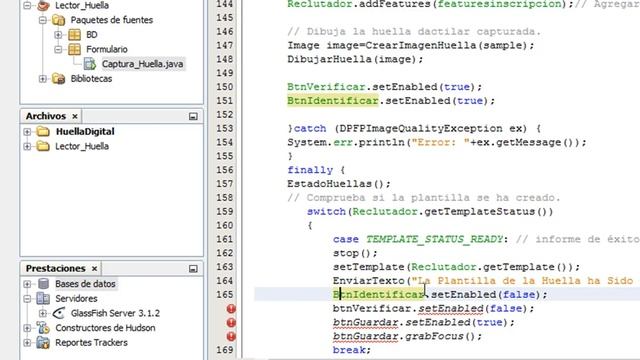Select Lector_Huella project label
This screenshot has width=640, height=360.
(82, 5)
